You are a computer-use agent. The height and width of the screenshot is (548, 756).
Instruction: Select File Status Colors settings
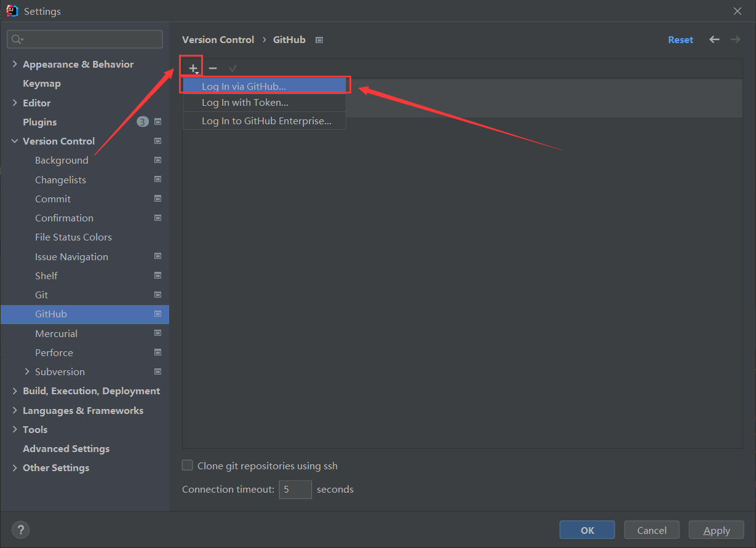(73, 237)
